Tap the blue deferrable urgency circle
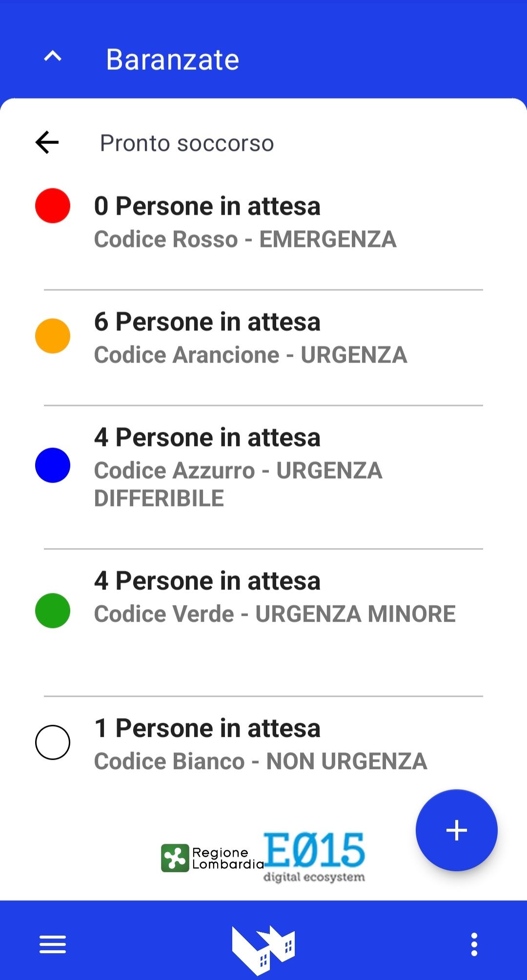Image resolution: width=527 pixels, height=980 pixels. click(x=53, y=465)
